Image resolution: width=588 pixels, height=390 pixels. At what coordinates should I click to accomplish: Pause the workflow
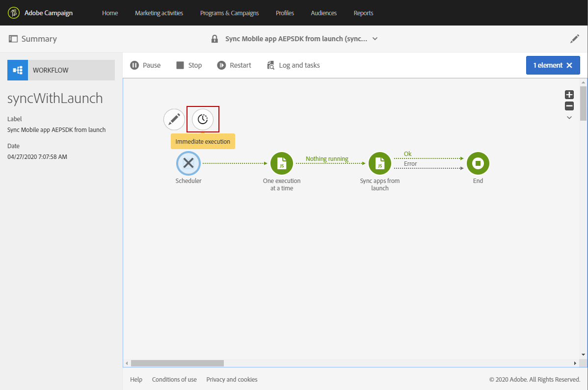[145, 65]
